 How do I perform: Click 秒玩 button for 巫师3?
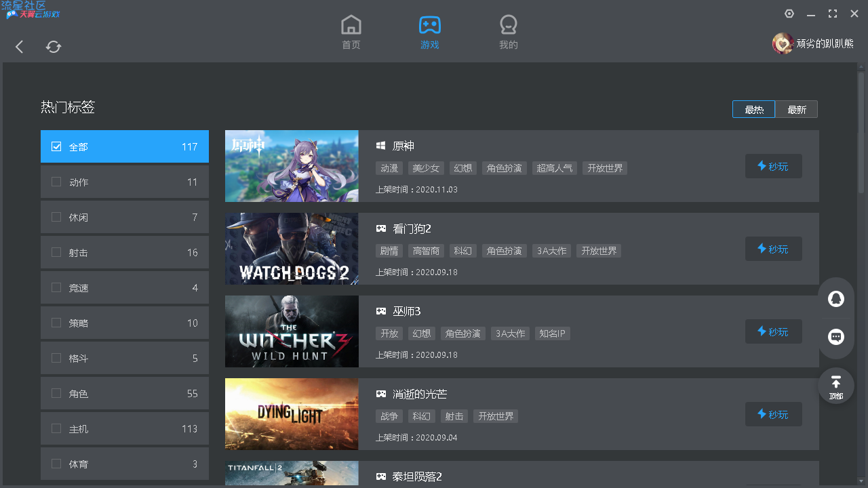[x=774, y=331]
